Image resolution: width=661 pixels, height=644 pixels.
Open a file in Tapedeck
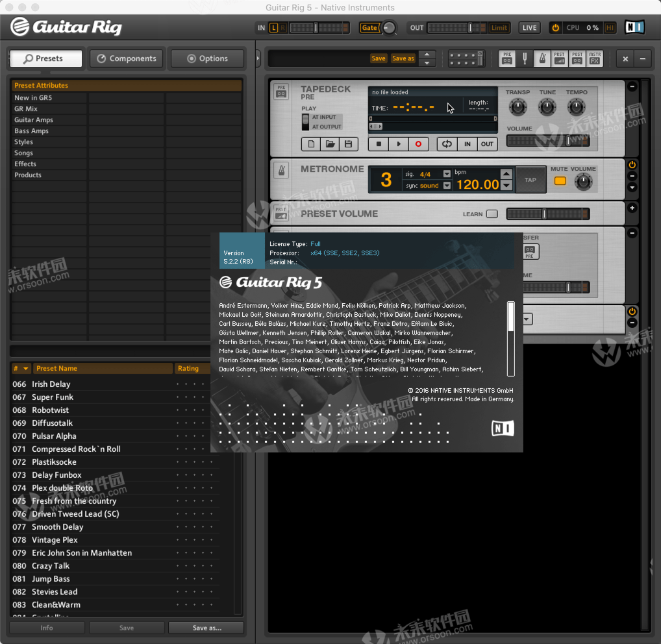pos(330,144)
